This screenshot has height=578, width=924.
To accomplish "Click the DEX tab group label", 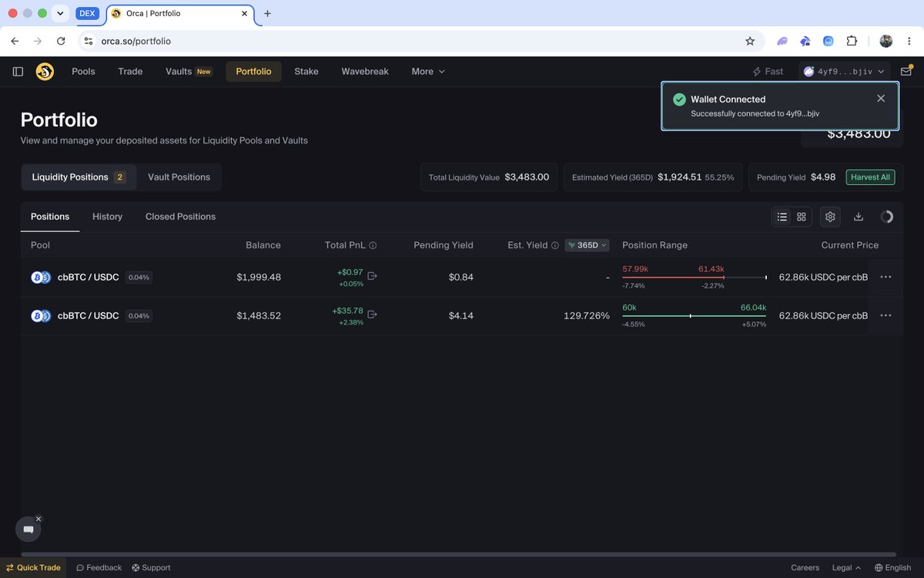I will pos(87,14).
